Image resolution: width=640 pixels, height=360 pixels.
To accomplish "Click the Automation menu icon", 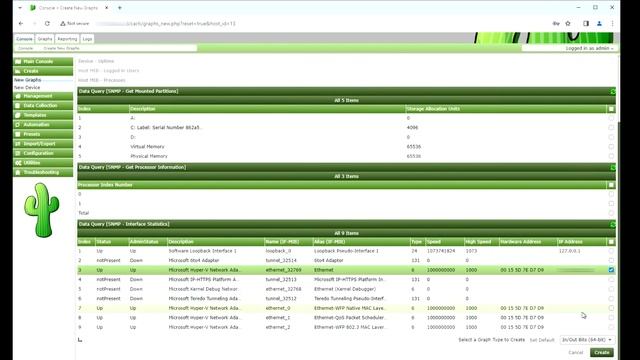I will (x=18, y=124).
